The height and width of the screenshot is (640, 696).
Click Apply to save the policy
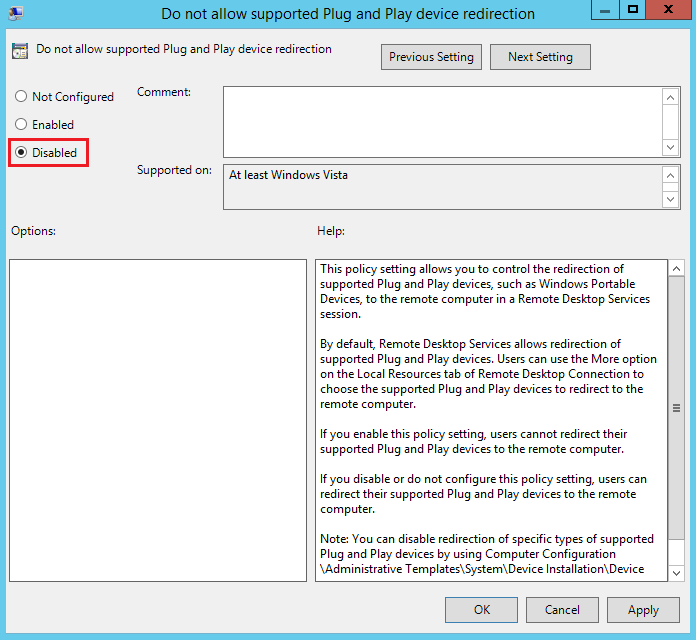pos(643,610)
